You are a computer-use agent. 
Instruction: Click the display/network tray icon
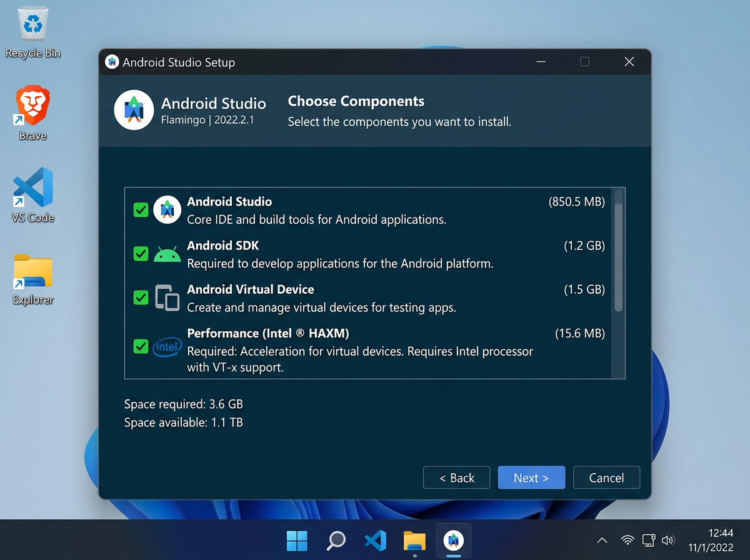point(648,541)
